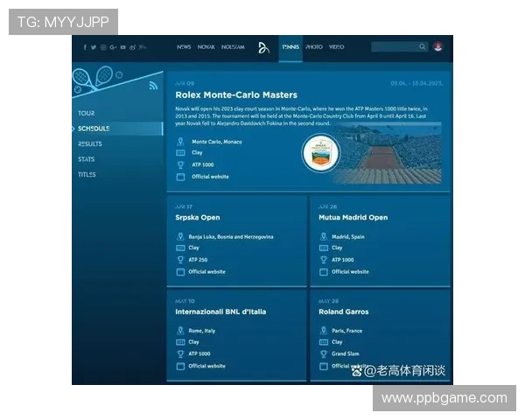Click trophy icon beside Monte-Carlo ATP 1000
525x420 pixels.
click(180, 164)
